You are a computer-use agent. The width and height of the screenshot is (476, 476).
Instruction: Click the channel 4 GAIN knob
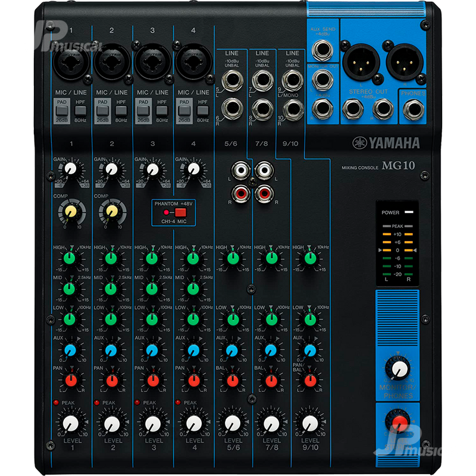[x=193, y=168]
